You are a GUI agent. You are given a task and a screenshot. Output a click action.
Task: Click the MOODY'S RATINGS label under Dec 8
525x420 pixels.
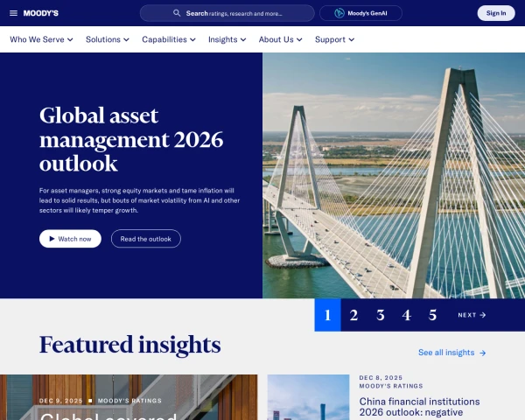pos(391,386)
